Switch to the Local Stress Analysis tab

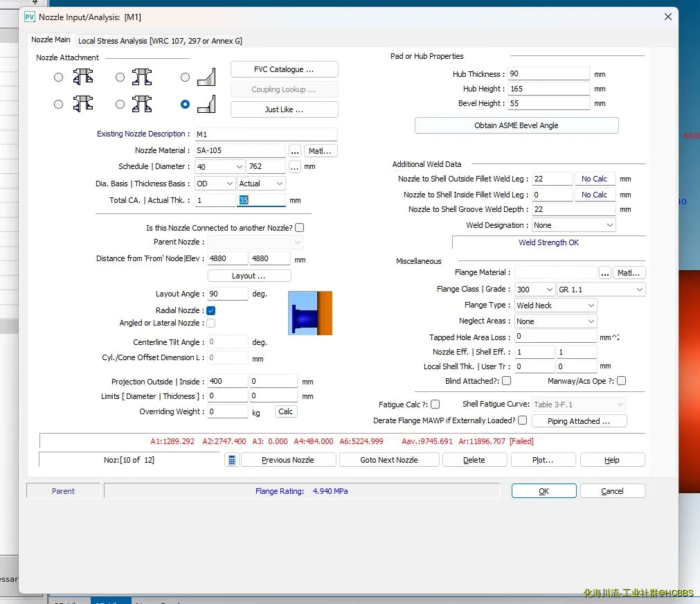click(x=160, y=41)
